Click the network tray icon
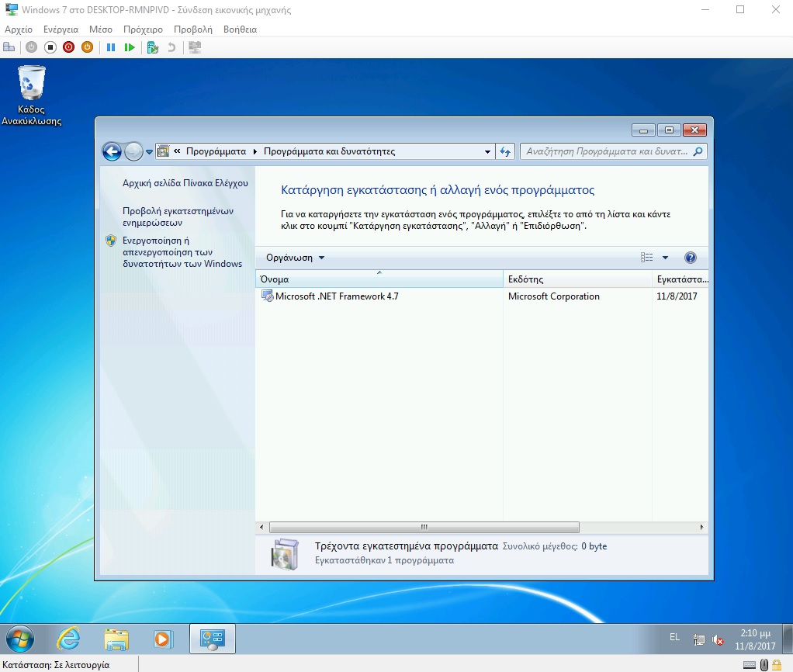 pyautogui.click(x=699, y=639)
